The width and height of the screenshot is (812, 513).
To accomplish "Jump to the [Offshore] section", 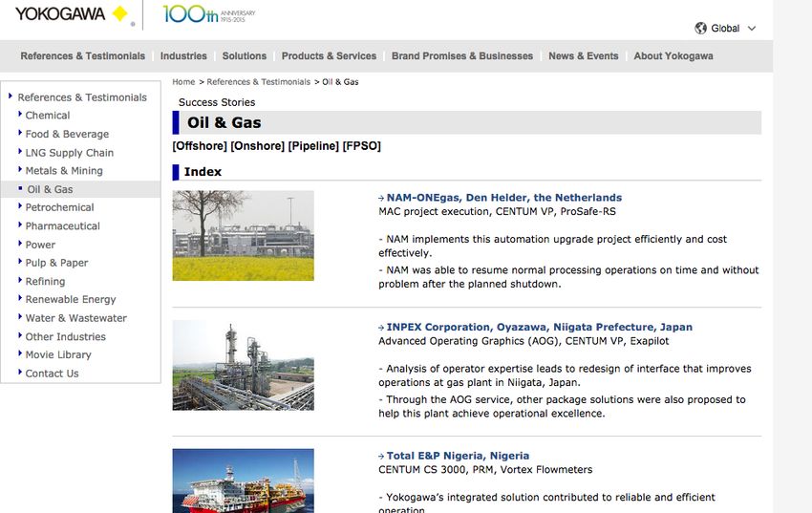I will [200, 146].
